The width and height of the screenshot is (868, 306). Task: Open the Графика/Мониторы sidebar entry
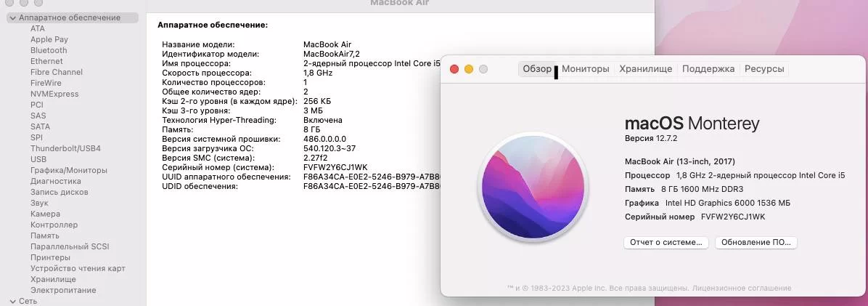point(68,170)
